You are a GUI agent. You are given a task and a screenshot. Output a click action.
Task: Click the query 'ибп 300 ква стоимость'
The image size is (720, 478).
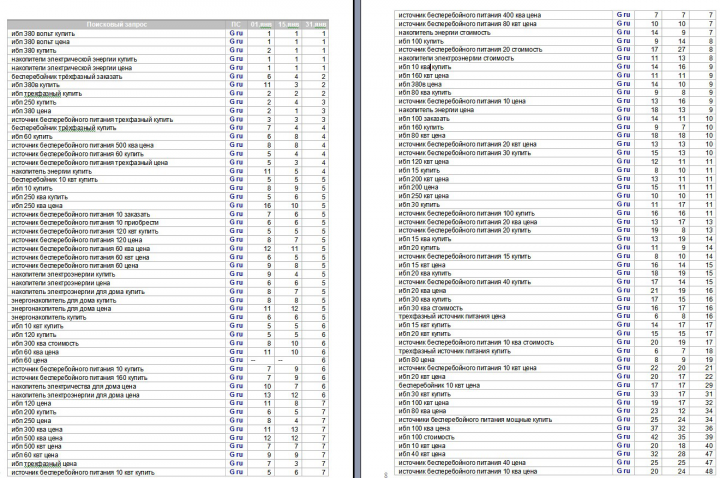point(45,343)
